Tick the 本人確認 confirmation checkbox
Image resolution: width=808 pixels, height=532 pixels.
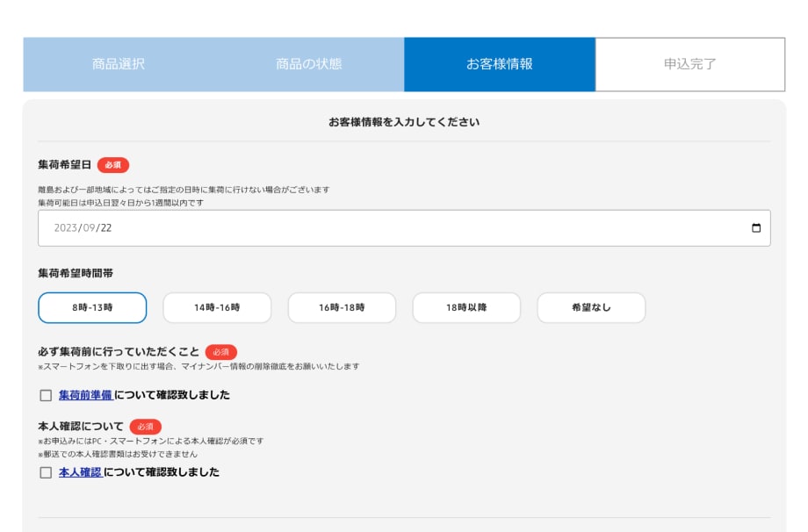point(46,473)
